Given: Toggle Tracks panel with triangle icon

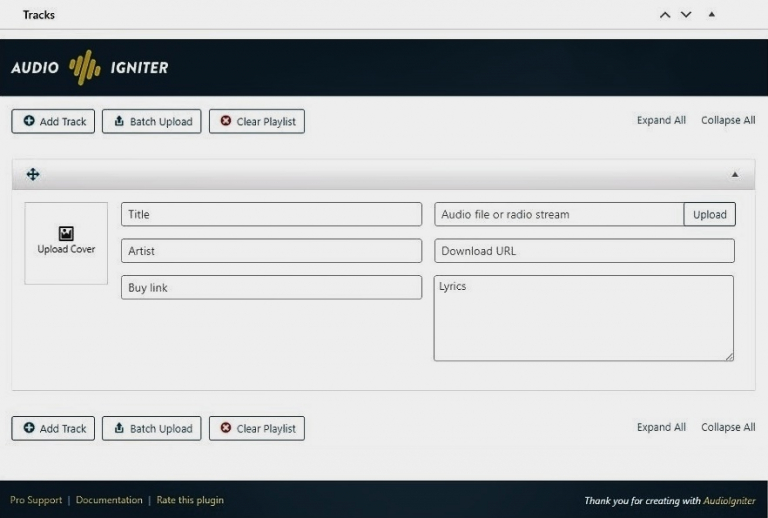Looking at the screenshot, I should coord(712,15).
